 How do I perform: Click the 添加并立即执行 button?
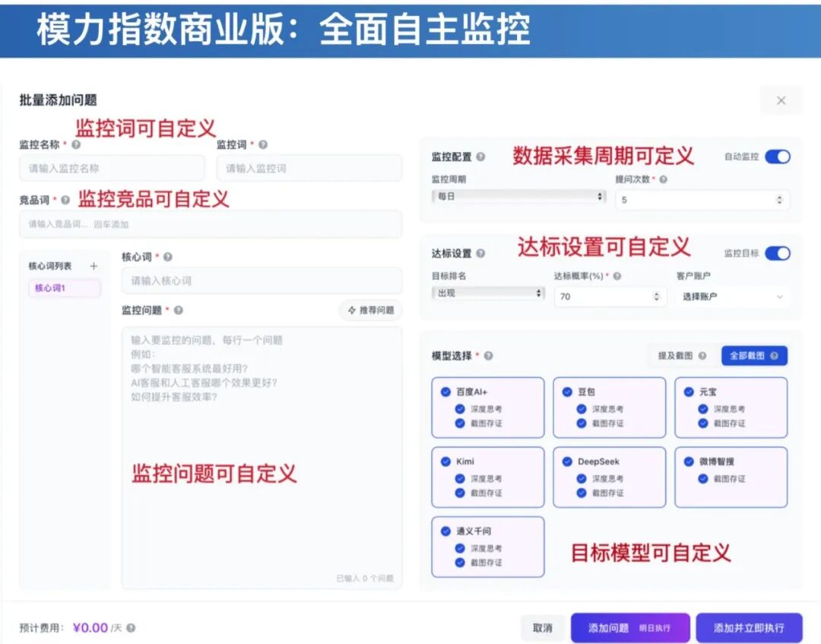click(x=749, y=628)
